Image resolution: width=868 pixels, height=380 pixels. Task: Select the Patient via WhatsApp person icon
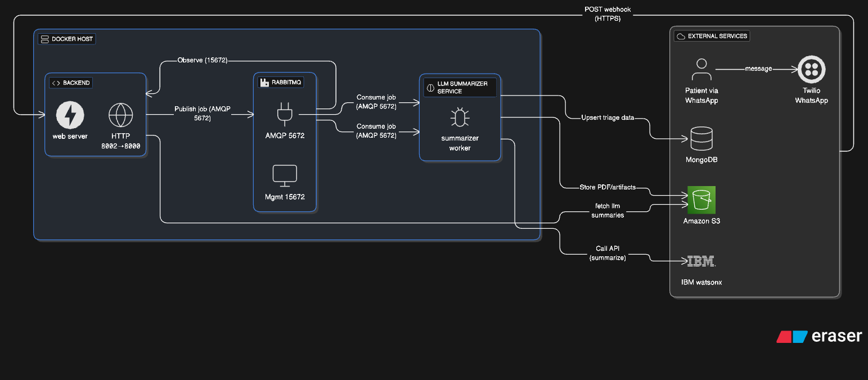(701, 70)
